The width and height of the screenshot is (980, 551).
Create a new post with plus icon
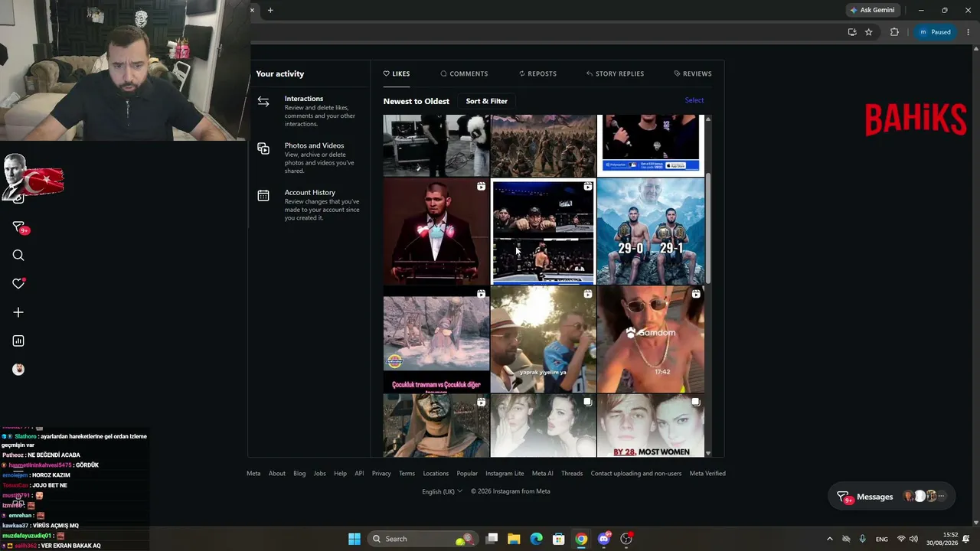18,312
